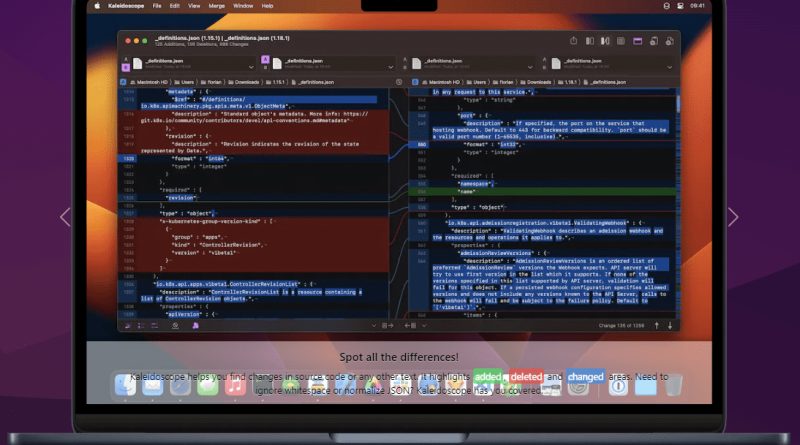Click Macintosh HD in left path bar
The width and height of the screenshot is (800, 445).
149,82
